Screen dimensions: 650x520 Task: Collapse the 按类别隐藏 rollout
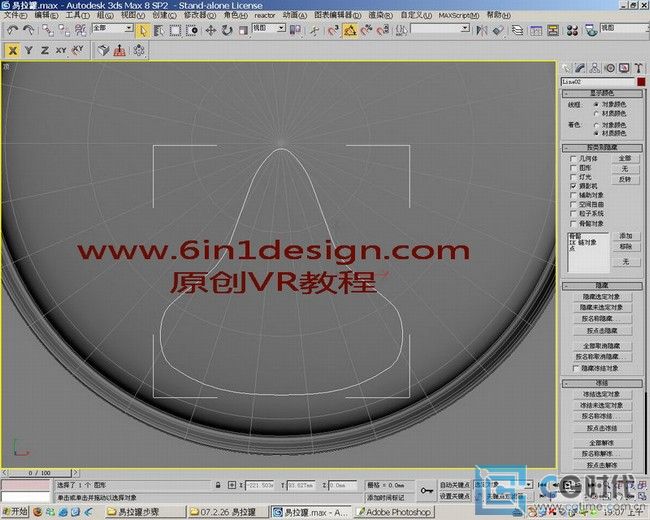[x=602, y=148]
